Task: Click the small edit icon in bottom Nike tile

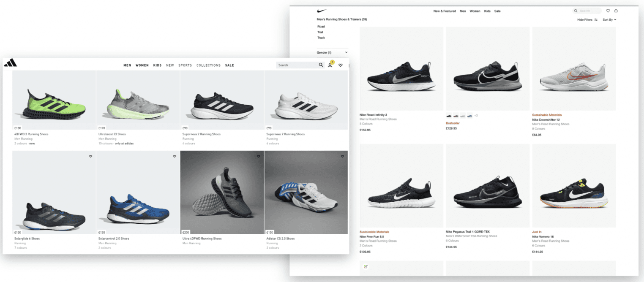Action: coord(366,266)
